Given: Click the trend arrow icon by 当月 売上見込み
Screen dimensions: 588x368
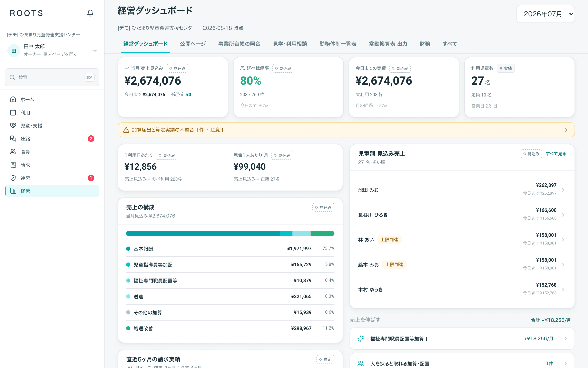Looking at the screenshot, I should 127,68.
